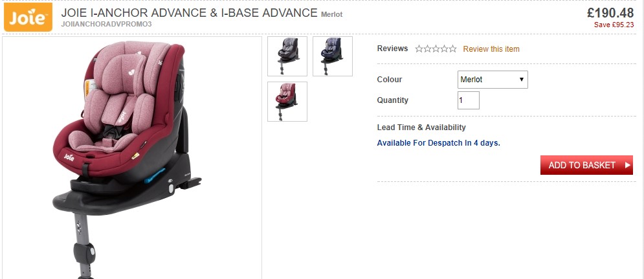
Task: Click the Available For Despatch text
Action: (438, 144)
